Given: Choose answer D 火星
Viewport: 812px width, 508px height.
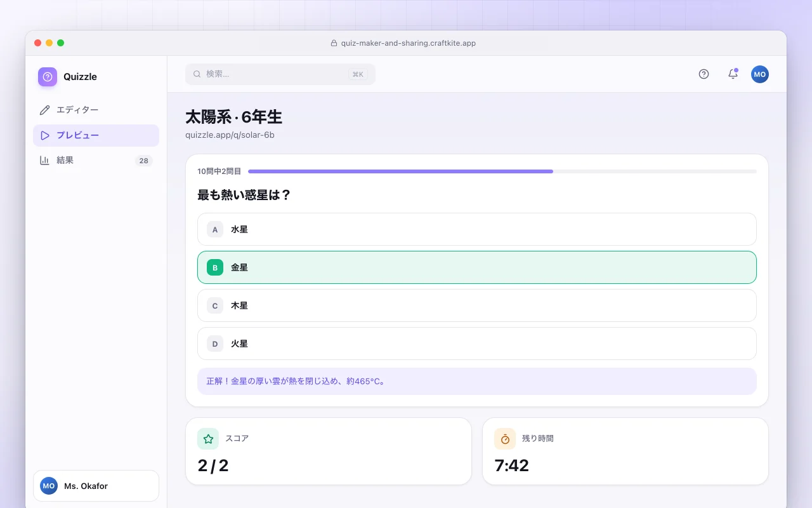Looking at the screenshot, I should pos(477,344).
